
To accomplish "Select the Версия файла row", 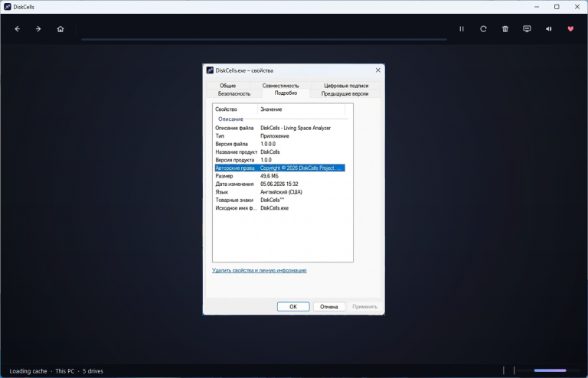I will [279, 144].
